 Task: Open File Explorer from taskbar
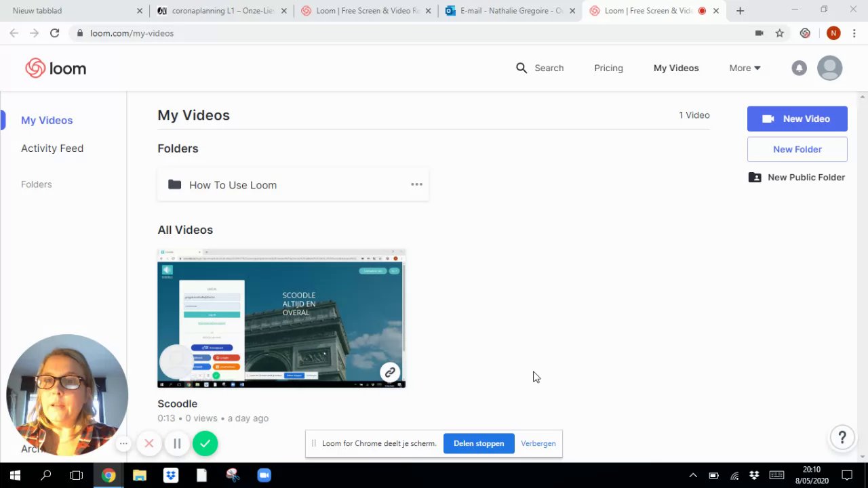click(139, 475)
